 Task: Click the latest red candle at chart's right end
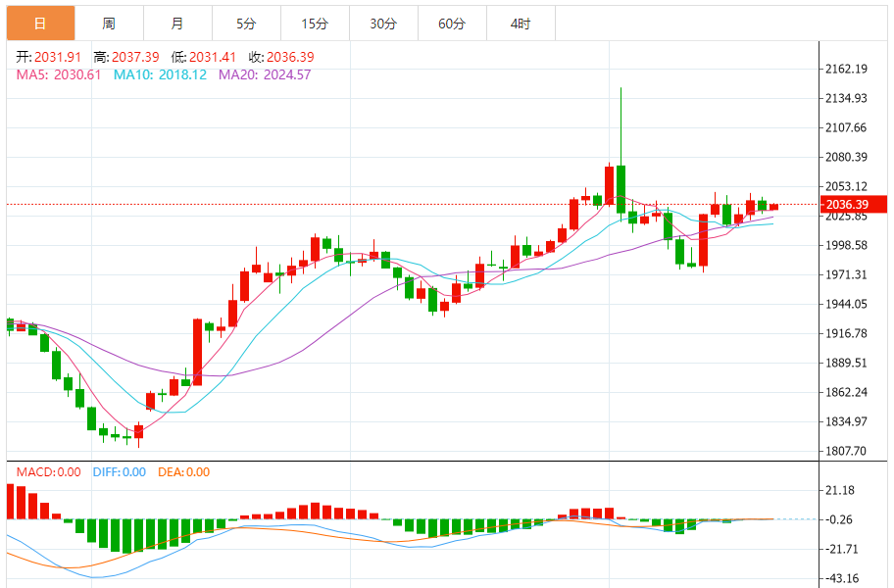pyautogui.click(x=773, y=207)
